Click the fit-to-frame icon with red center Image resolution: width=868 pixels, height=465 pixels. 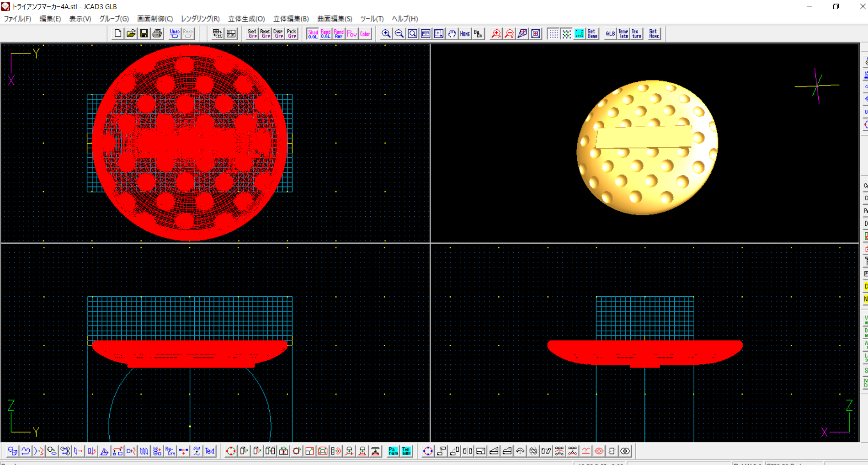[536, 33]
